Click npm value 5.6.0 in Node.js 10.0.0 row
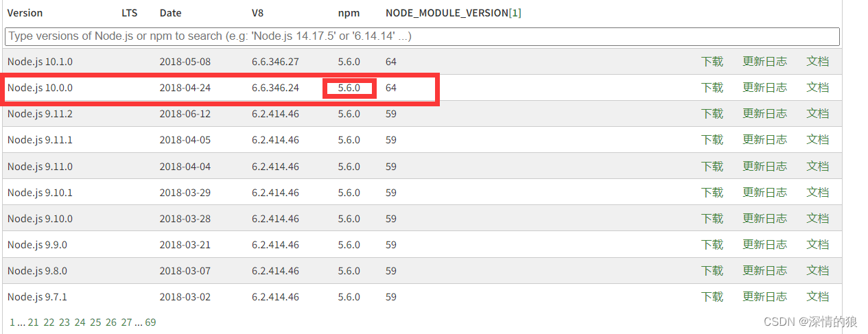The image size is (868, 334). [349, 88]
